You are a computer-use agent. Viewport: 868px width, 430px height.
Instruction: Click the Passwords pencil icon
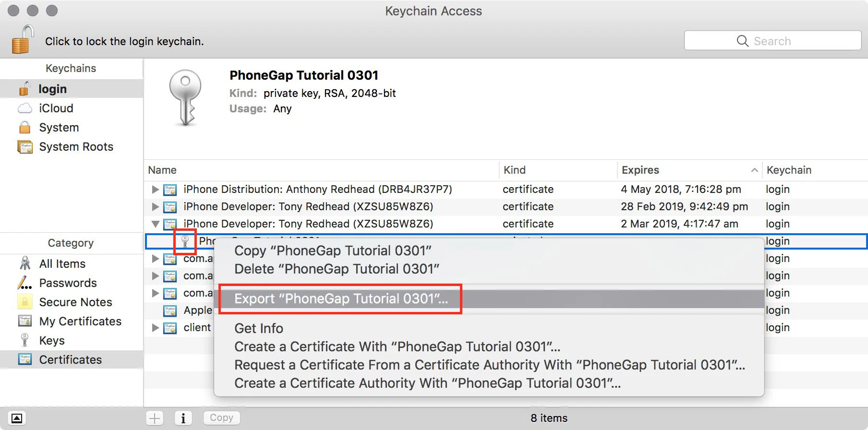tap(25, 283)
